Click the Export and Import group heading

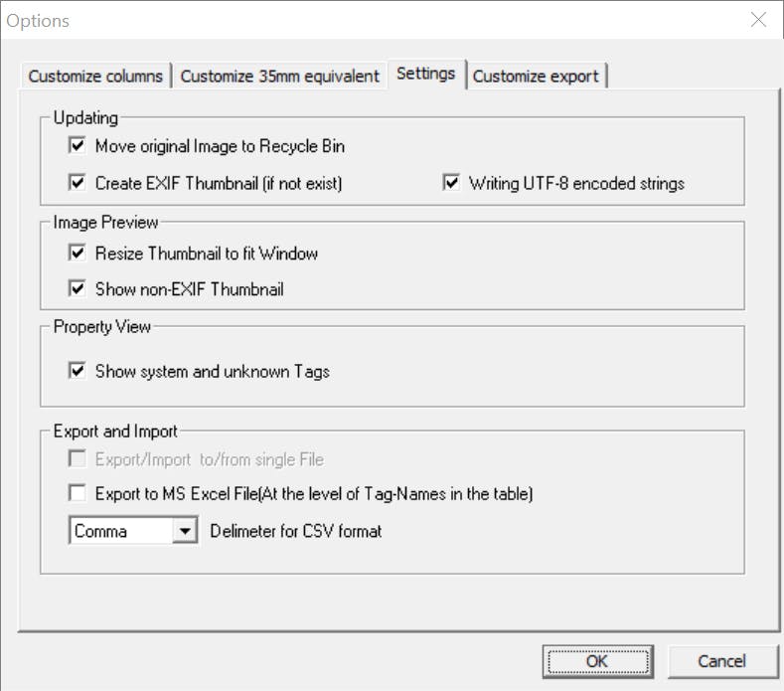[116, 432]
